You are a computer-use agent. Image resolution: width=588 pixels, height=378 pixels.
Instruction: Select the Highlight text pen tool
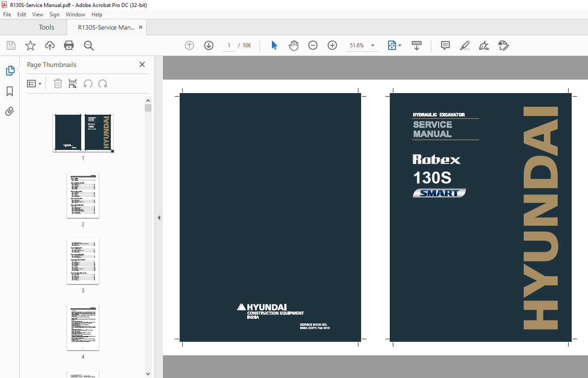pos(464,45)
